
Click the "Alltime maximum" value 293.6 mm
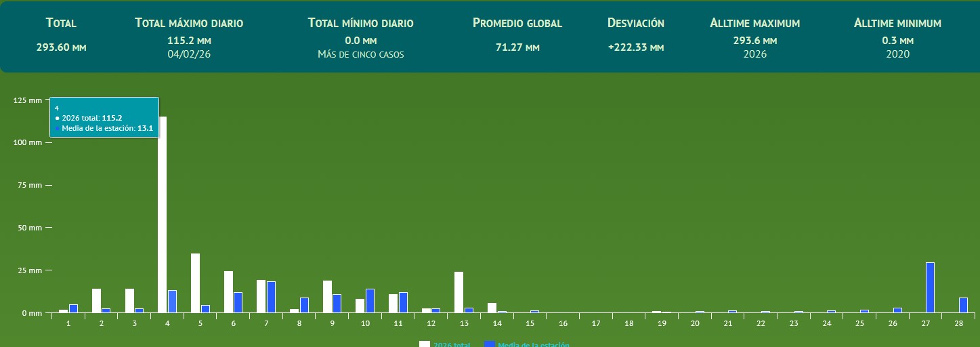[754, 41]
